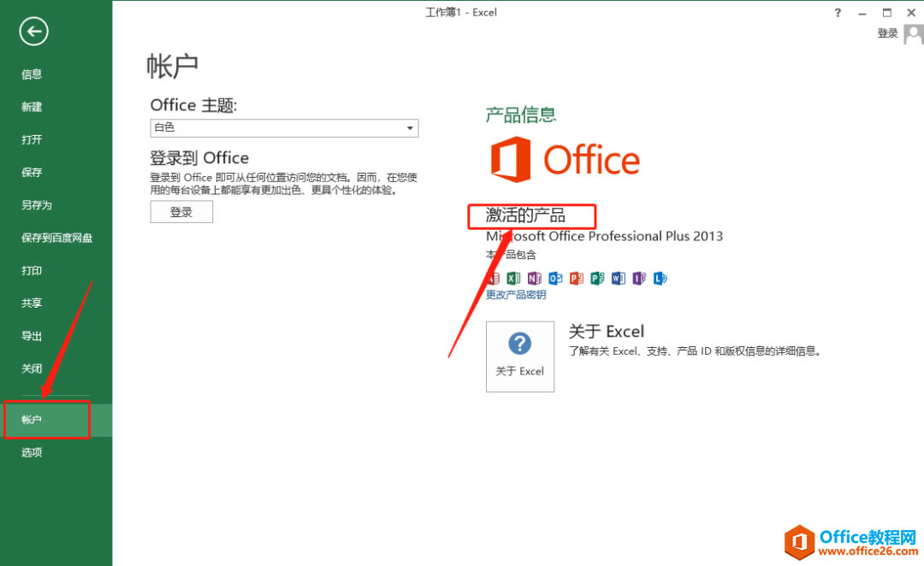Screen dimensions: 924x566
Task: Select 另存为 in the sidebar
Action: [37, 205]
